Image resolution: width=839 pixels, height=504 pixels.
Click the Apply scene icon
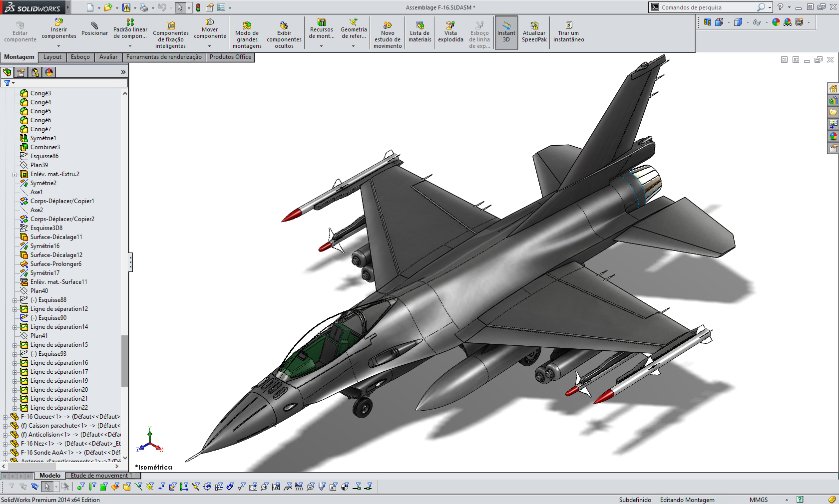(x=788, y=22)
